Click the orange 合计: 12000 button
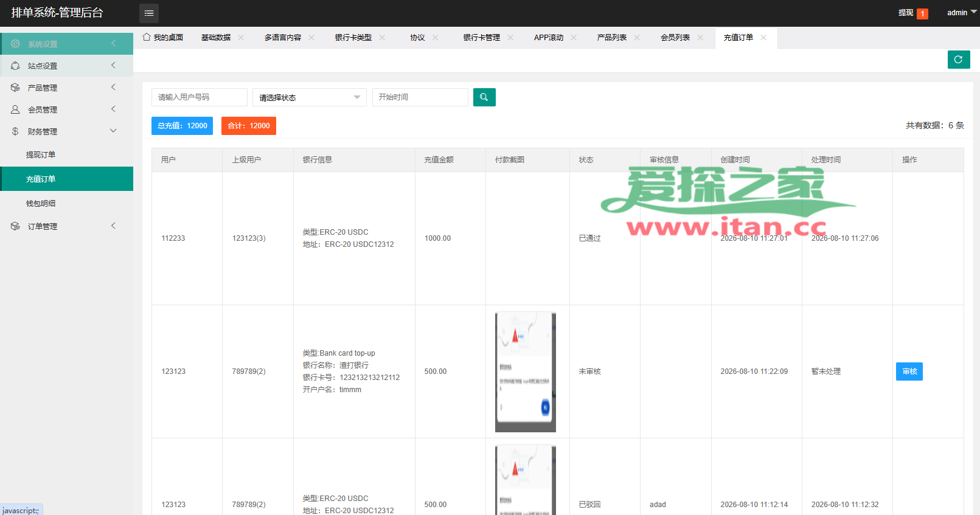The height and width of the screenshot is (515, 980). (249, 126)
